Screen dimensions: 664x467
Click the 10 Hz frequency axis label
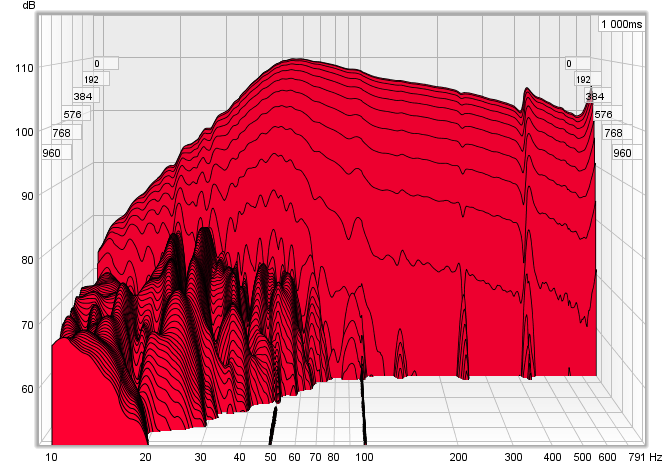(52, 456)
